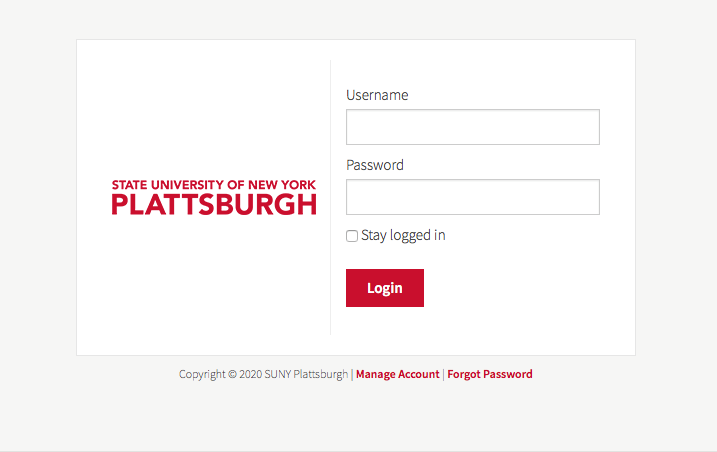Screen dimensions: 717x452
Task: Click the red Login button
Action: click(x=385, y=288)
